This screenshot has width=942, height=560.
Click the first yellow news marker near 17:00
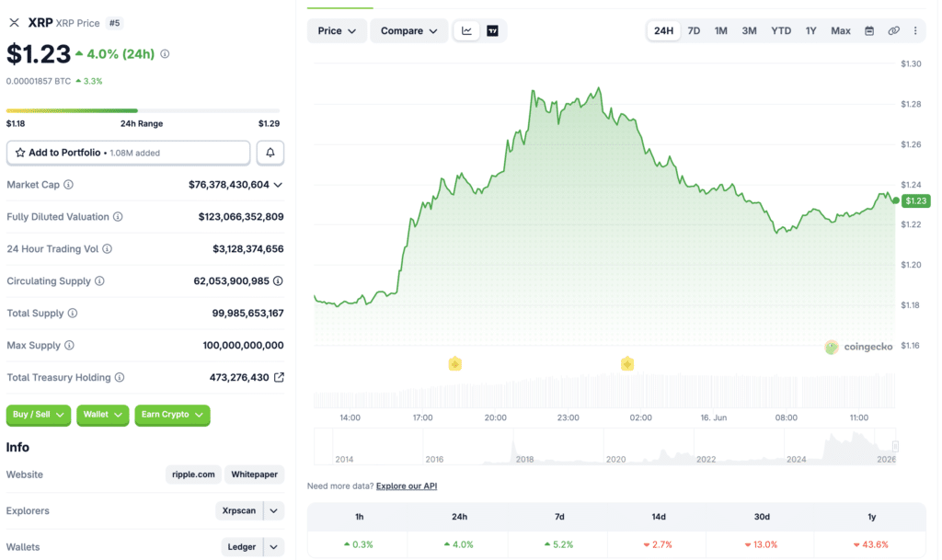(x=454, y=364)
